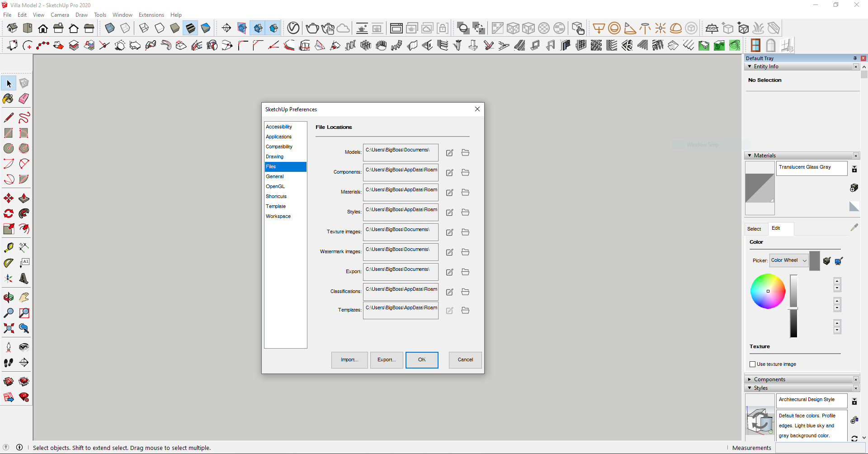This screenshot has width=868, height=454.
Task: Switch to Front house view
Action: (43, 28)
